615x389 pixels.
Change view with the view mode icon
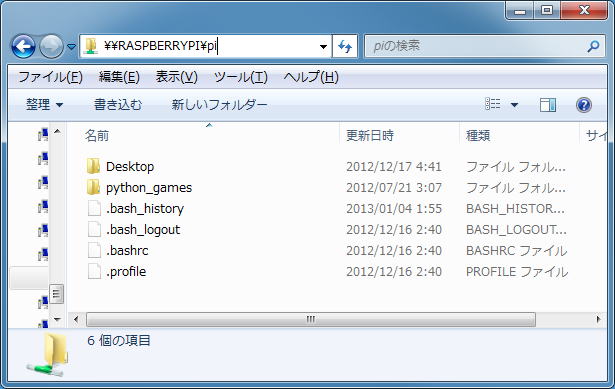(493, 104)
